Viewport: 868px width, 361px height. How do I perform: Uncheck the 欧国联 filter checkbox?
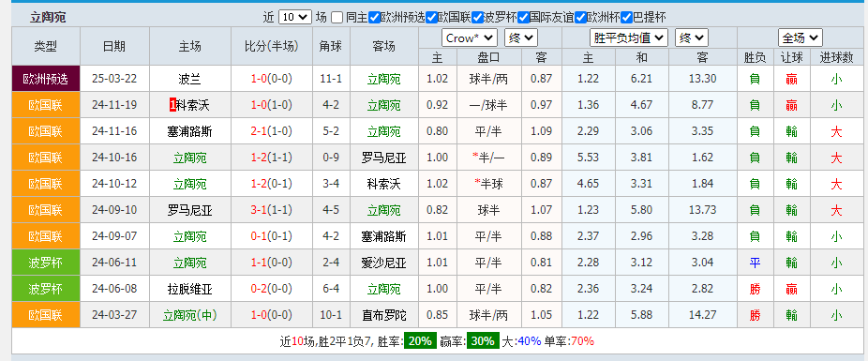(x=431, y=17)
